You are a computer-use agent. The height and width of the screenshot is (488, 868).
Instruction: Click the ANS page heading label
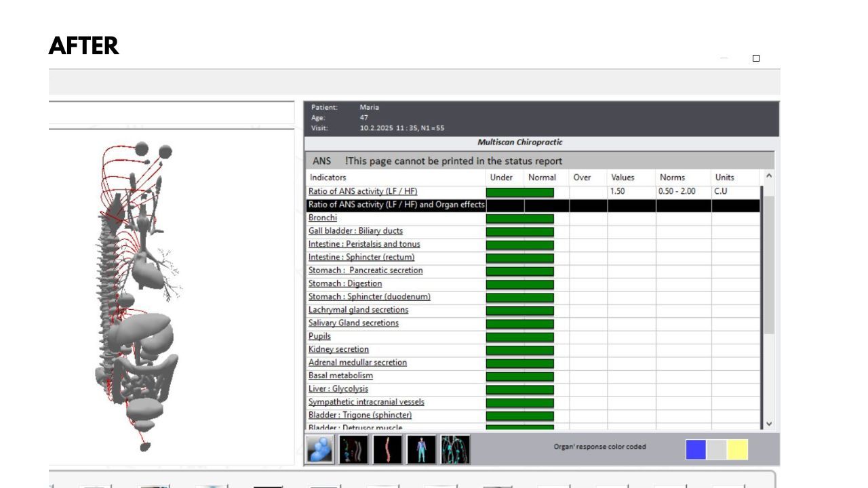pos(321,161)
